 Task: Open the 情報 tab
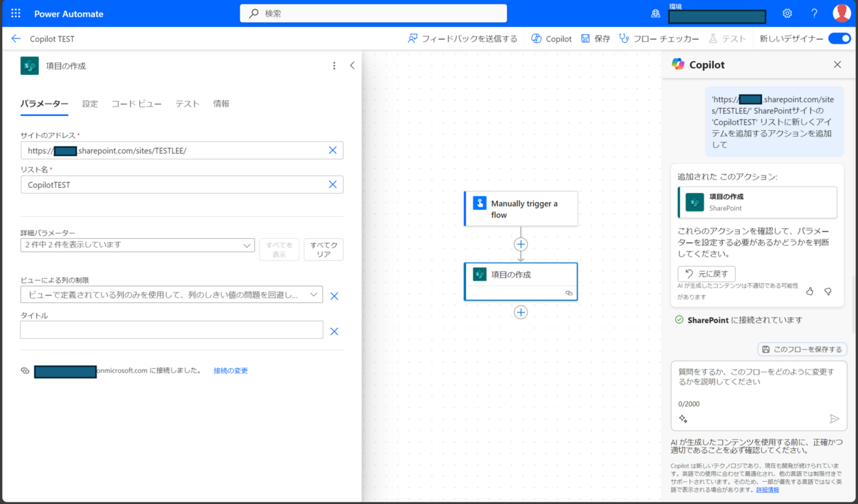[221, 104]
